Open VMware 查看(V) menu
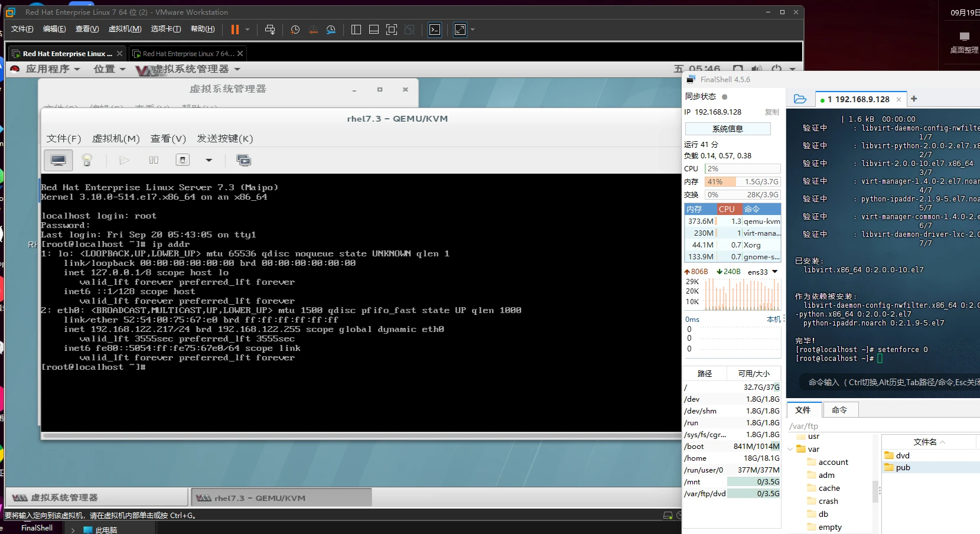Screen dimensions: 980x534 pos(87,29)
